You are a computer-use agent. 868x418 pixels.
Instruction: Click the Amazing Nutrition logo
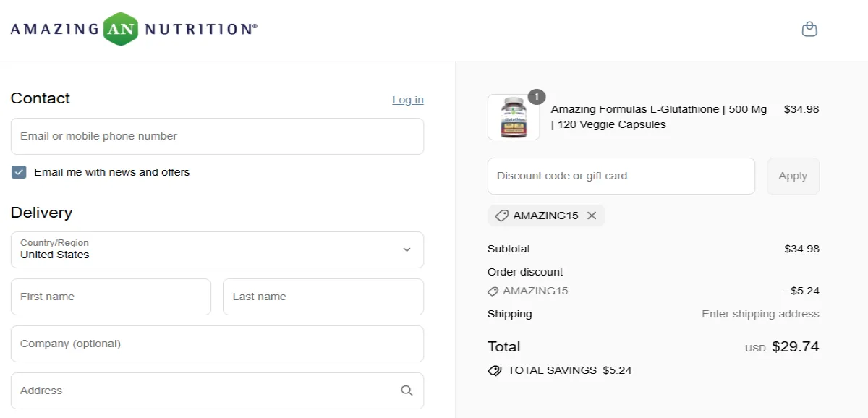[134, 29]
